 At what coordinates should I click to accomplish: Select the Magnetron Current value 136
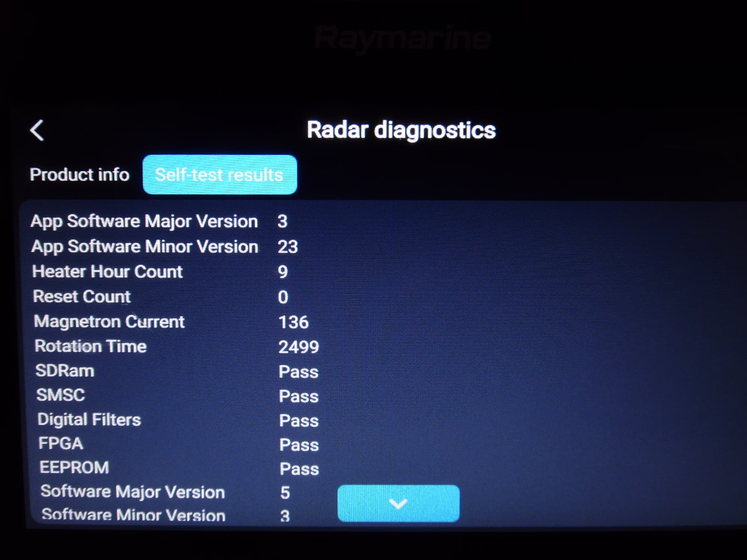point(294,323)
